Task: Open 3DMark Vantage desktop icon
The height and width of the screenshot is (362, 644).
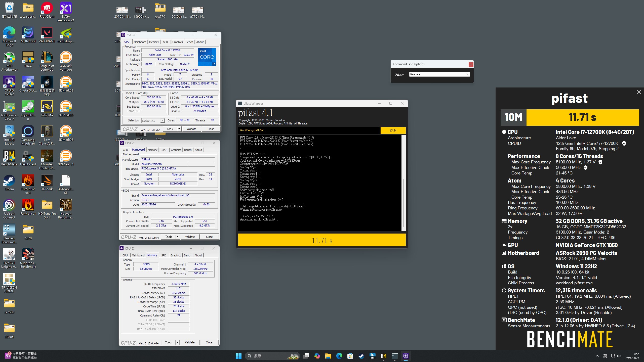Action: pyautogui.click(x=66, y=61)
